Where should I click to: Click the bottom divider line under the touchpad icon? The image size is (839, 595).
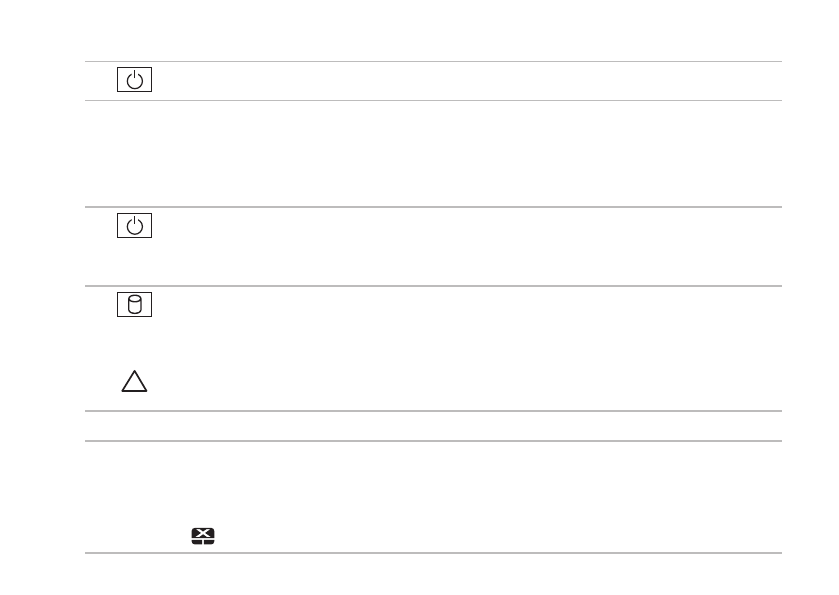click(430, 553)
